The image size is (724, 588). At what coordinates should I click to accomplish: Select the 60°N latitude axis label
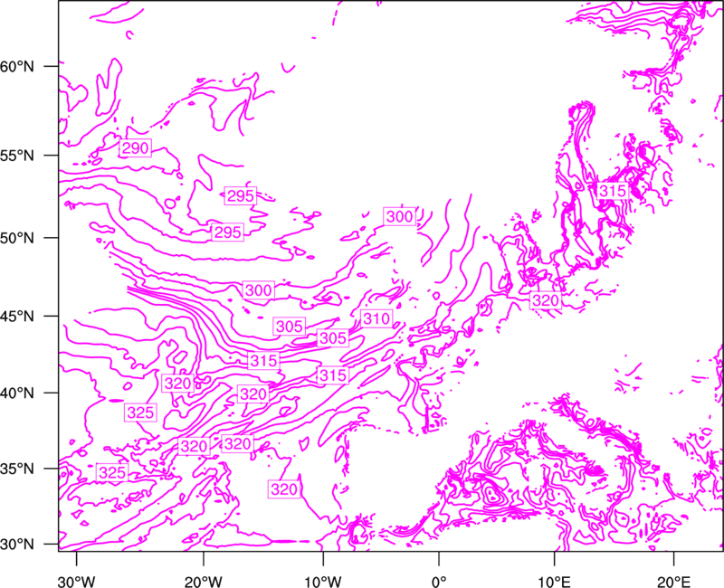17,66
